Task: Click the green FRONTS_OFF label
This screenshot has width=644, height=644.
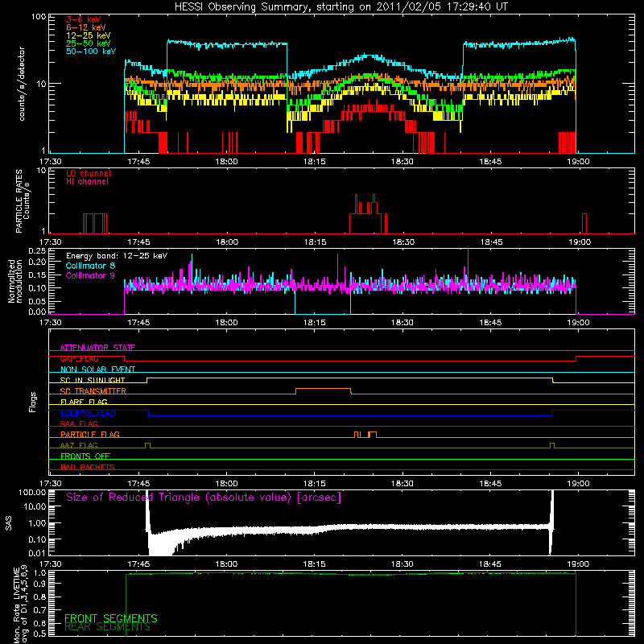Action: [85, 456]
